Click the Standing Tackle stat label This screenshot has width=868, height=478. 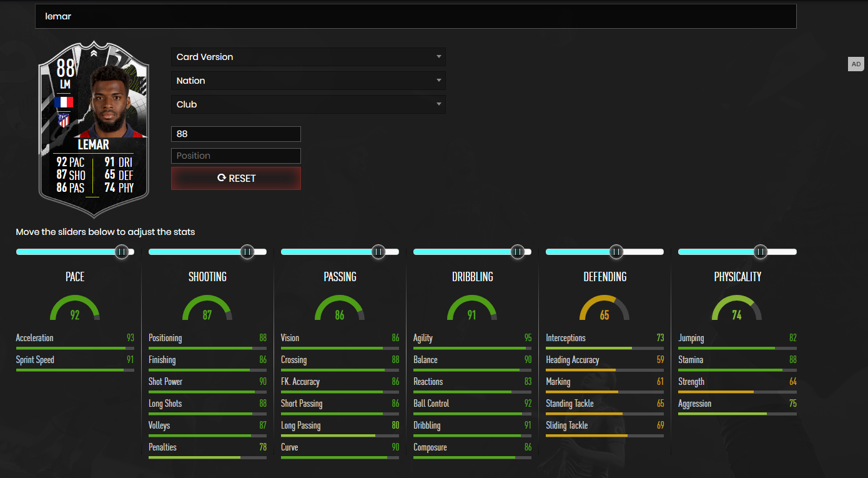(570, 404)
